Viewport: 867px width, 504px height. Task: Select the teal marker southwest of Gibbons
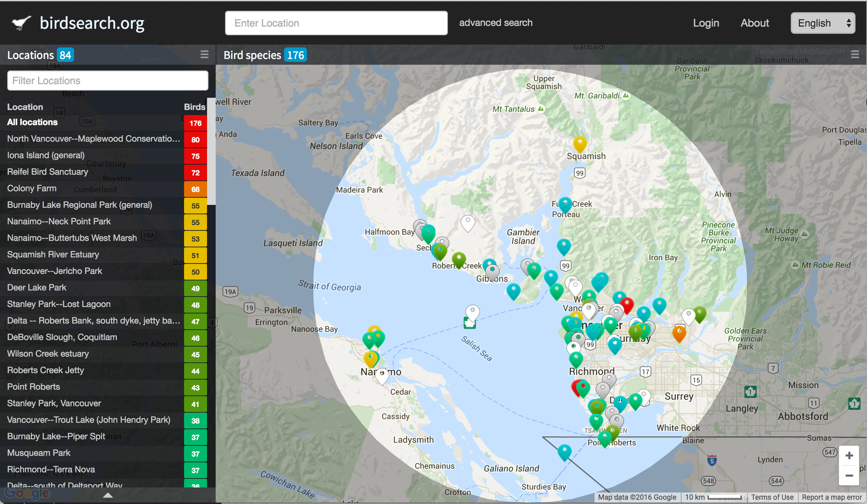click(513, 292)
